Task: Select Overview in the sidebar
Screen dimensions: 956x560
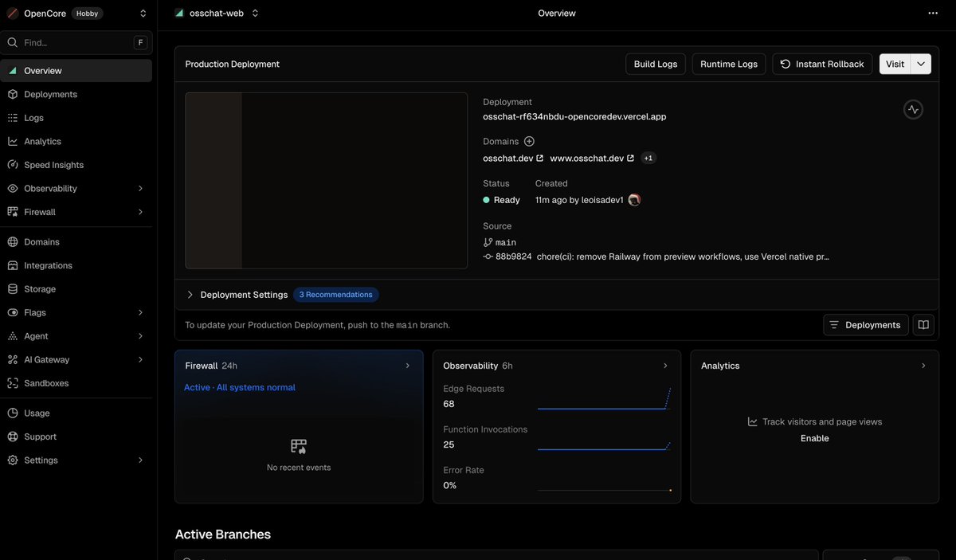Action: tap(76, 71)
